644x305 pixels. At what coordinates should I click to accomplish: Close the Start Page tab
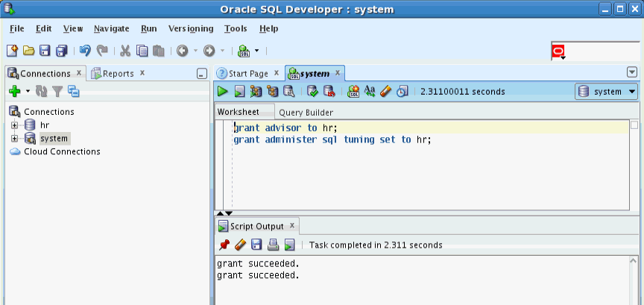(277, 73)
